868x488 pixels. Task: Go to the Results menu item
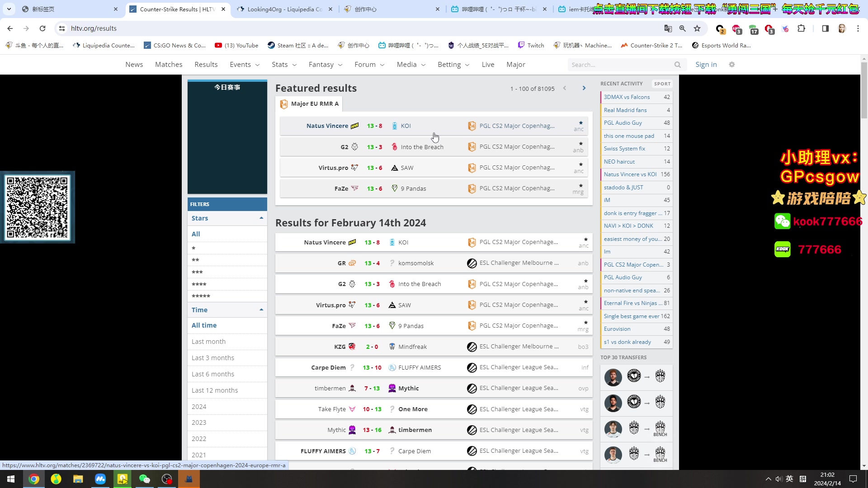[206, 65]
